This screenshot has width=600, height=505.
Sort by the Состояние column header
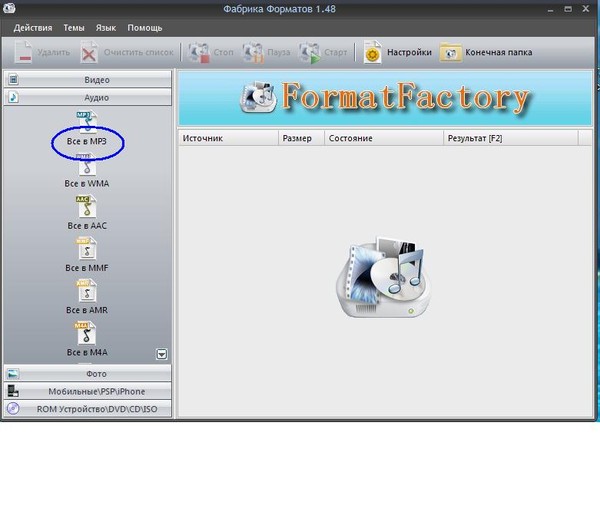pyautogui.click(x=384, y=138)
